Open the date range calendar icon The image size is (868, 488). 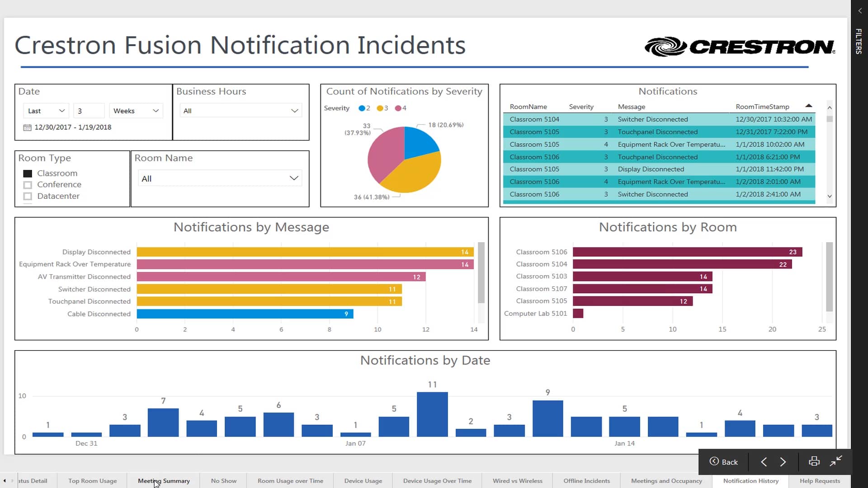[x=27, y=127]
